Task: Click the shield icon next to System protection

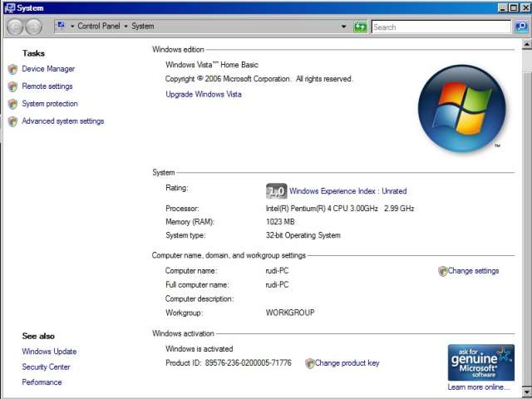Action: [x=12, y=104]
